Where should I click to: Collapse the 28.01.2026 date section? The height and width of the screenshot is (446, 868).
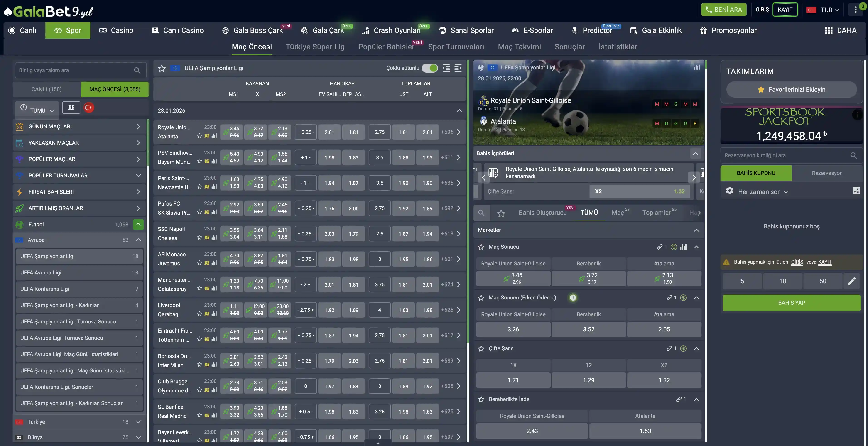459,110
